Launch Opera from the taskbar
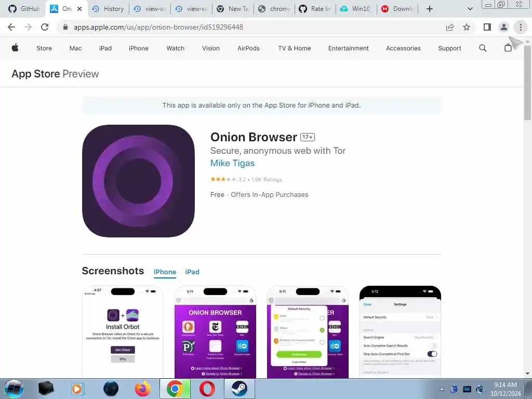Image resolution: width=532 pixels, height=399 pixels. click(x=207, y=389)
